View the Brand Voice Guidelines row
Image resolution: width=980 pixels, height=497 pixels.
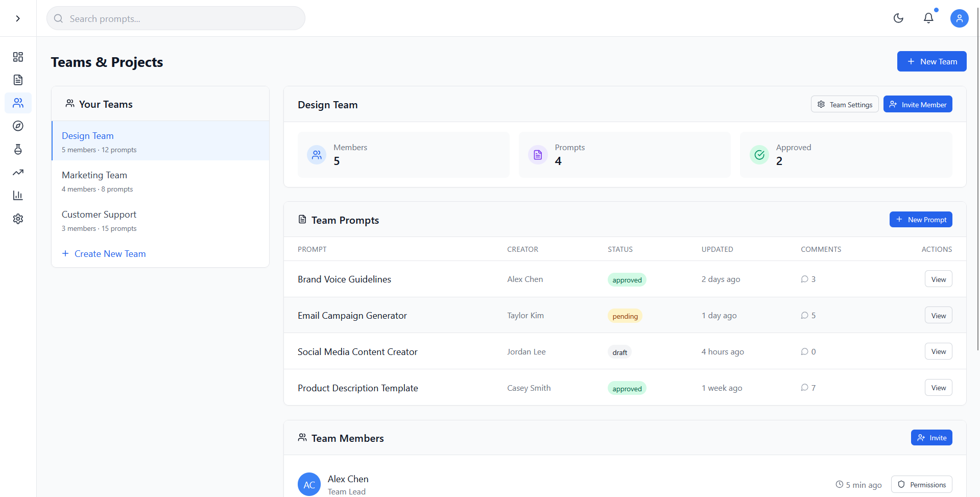(x=938, y=279)
